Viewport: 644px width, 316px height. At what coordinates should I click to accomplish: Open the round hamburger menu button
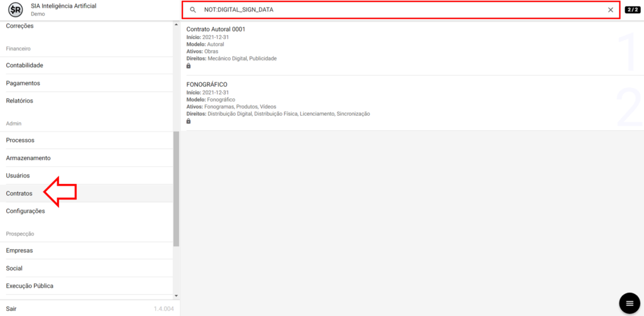(628, 303)
